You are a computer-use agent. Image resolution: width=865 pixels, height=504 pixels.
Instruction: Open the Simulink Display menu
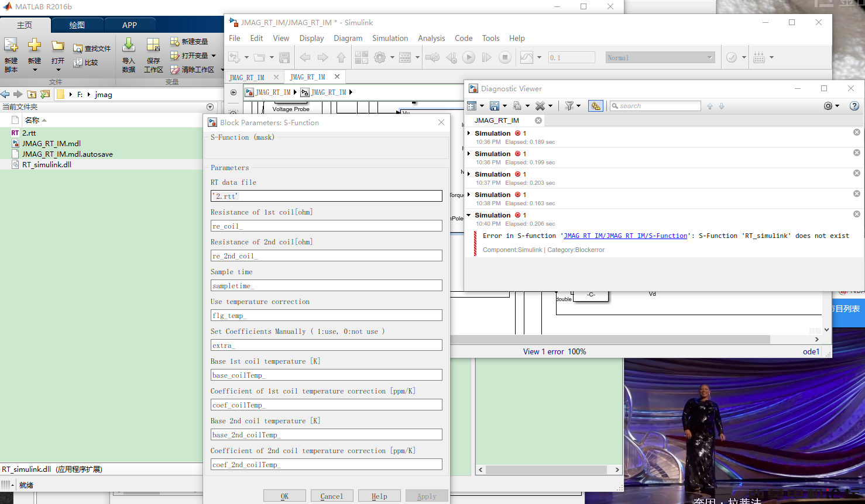coord(311,38)
